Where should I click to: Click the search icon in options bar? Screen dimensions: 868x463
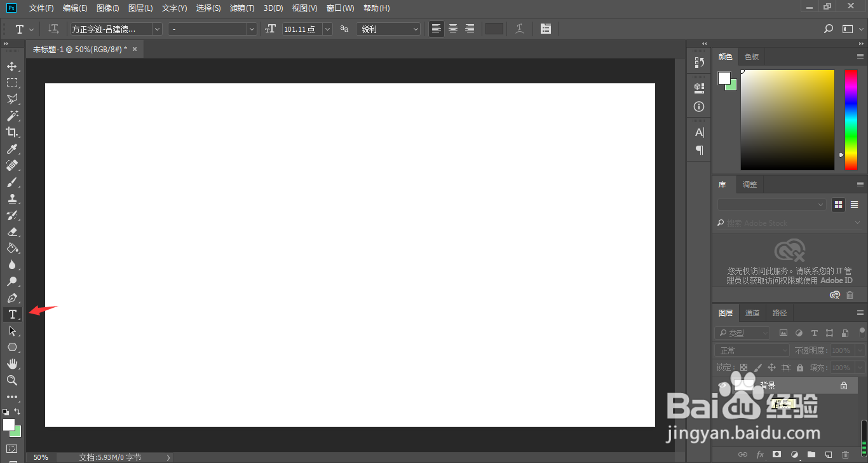pos(829,29)
